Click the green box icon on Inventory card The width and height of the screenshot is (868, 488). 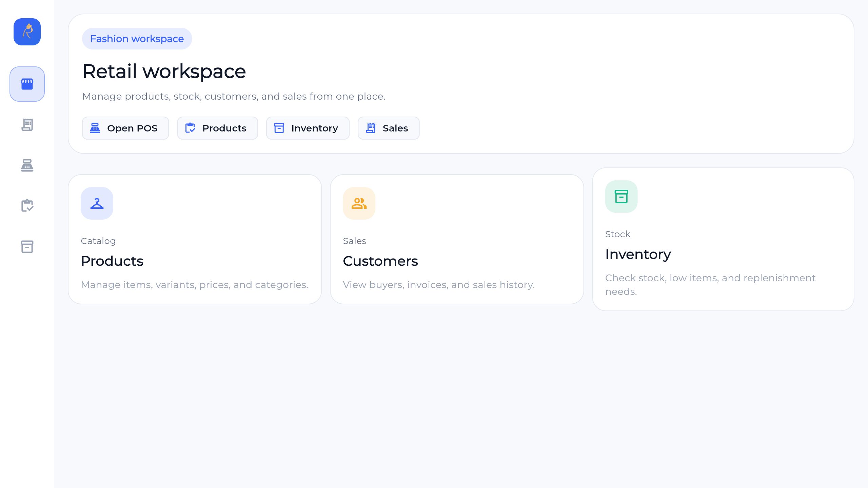[x=622, y=197]
